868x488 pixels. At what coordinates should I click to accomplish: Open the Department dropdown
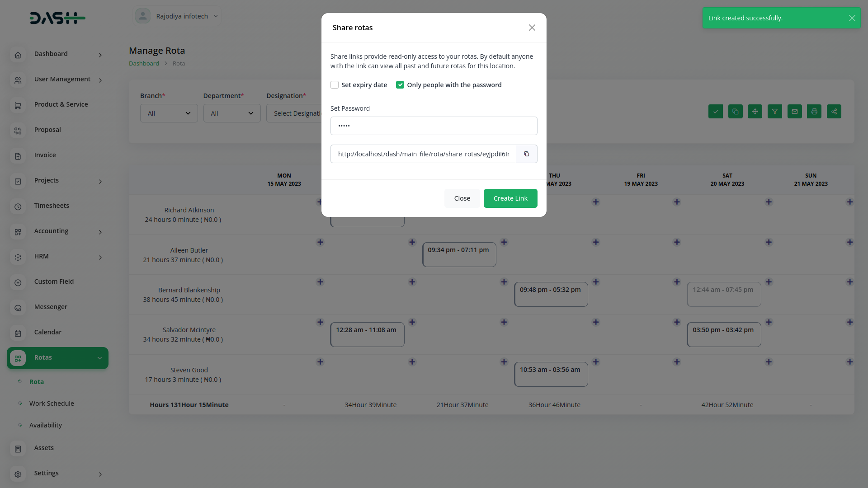pyautogui.click(x=232, y=113)
